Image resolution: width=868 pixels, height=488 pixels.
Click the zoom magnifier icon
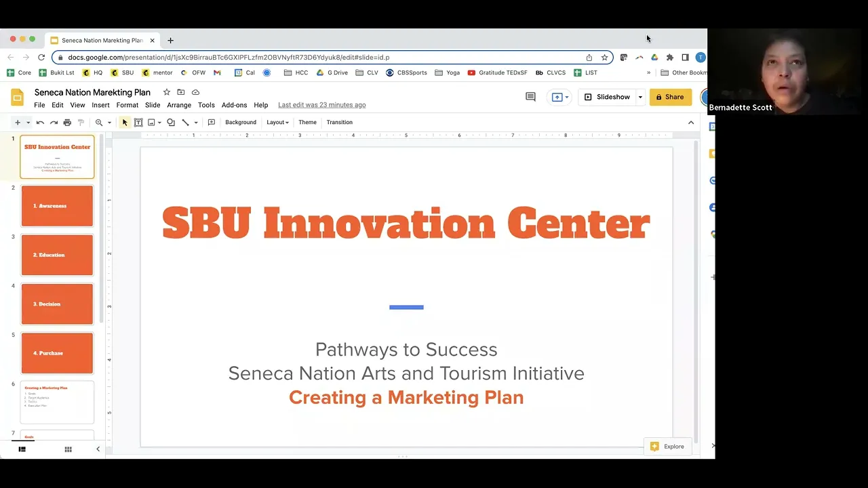[99, 123]
